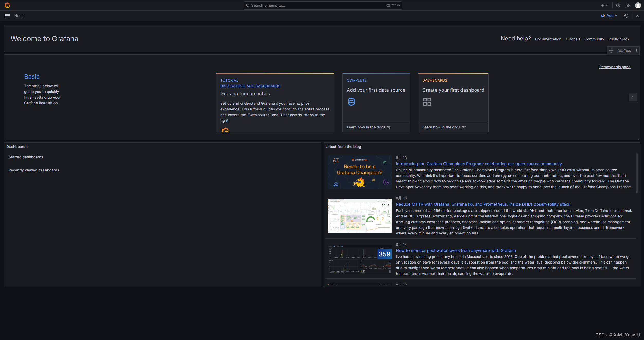Screen dimensions: 644x340
Task: Open the plus New dropdown
Action: [604, 5]
